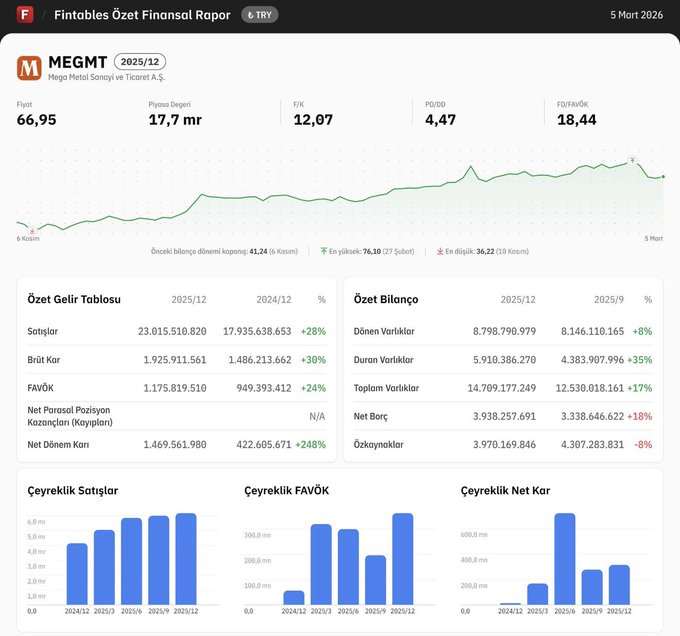Image resolution: width=680 pixels, height=636 pixels.
Task: Click the Brüt Kar value 1.925.911.561
Action: [x=175, y=360]
